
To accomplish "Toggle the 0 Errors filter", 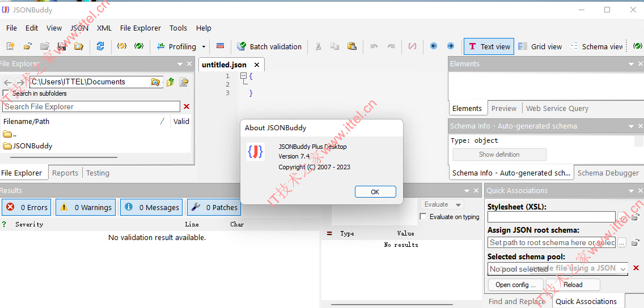I will point(27,208).
